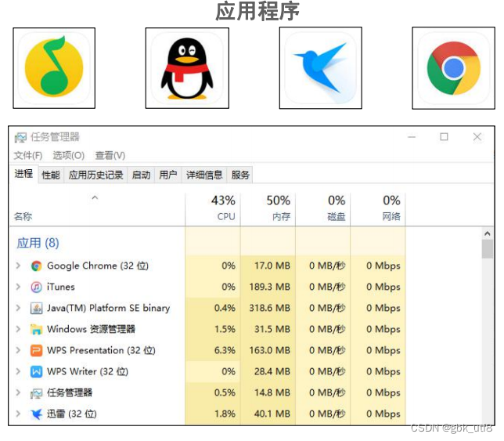Screen dimensions: 504x441
Task: Click the WPS Writer row icon
Action: coord(36,371)
